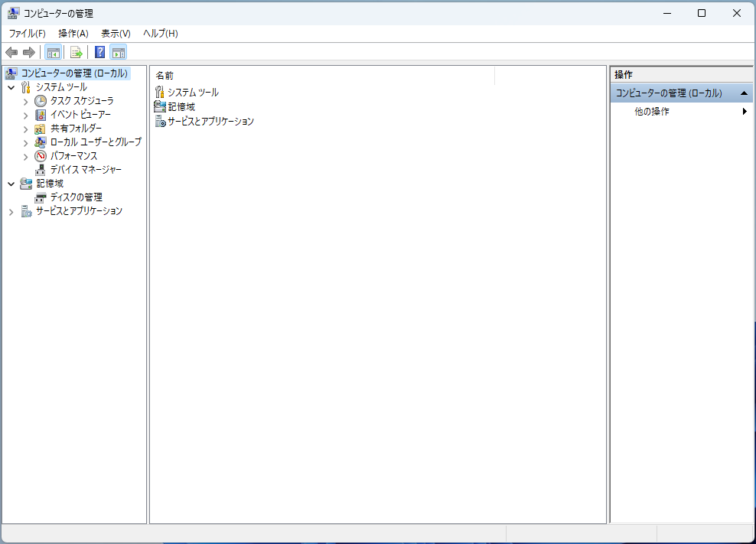
Task: Click the ディスクの管理 icon
Action: 41,197
